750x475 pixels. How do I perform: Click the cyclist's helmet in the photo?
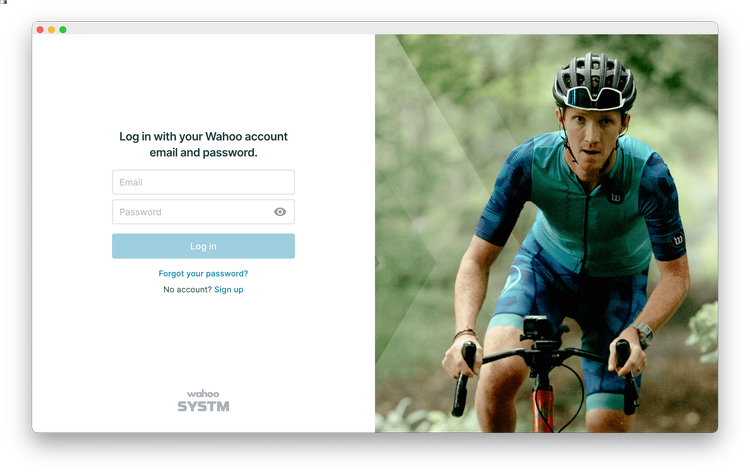pyautogui.click(x=594, y=80)
